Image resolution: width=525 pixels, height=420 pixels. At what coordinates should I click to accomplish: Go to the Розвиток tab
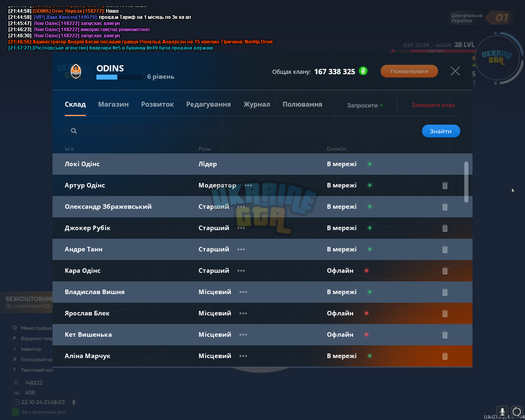click(157, 104)
